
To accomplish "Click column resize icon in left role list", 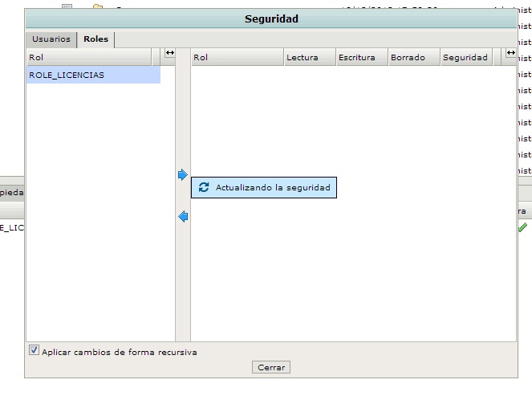I will click(169, 53).
